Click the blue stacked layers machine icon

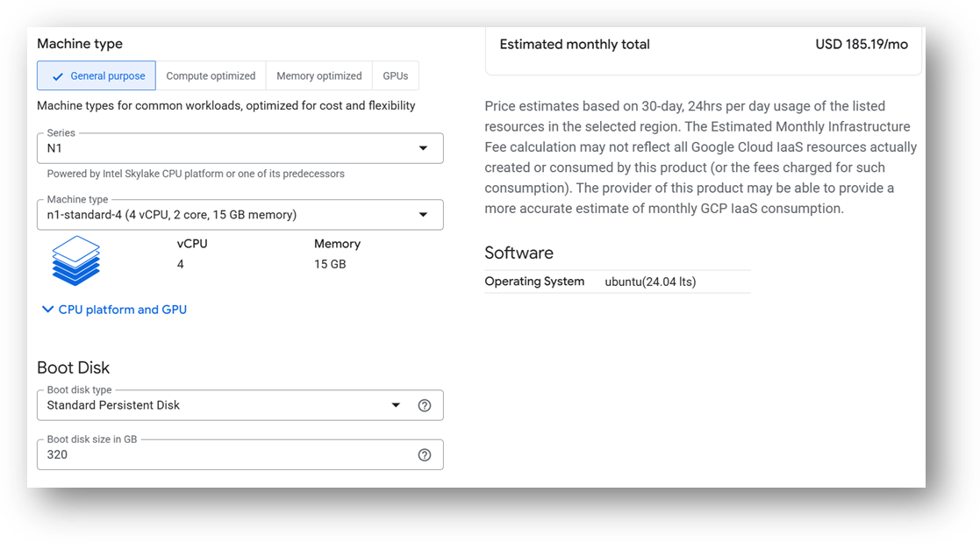pos(76,260)
